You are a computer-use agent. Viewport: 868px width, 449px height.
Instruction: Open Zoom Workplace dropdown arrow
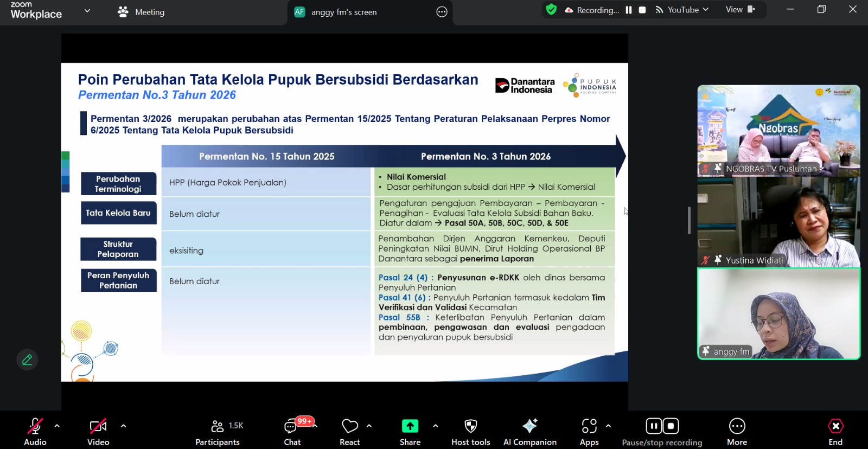tap(87, 11)
